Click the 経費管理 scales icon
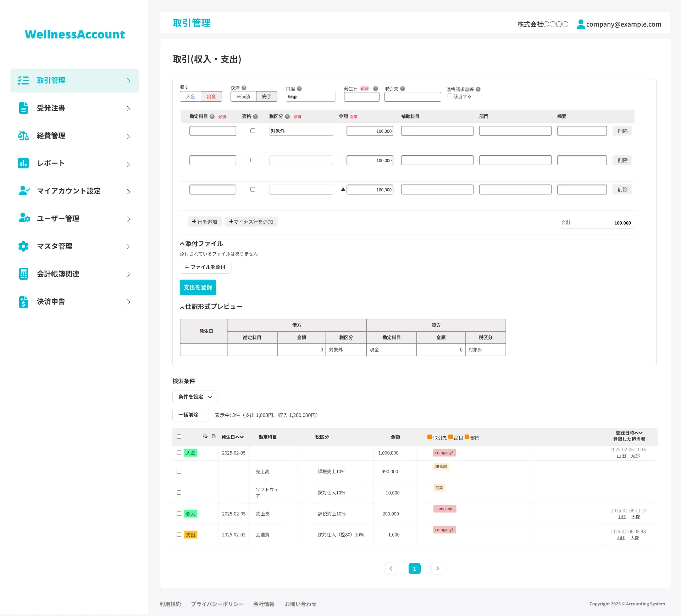681x616 pixels. (23, 136)
